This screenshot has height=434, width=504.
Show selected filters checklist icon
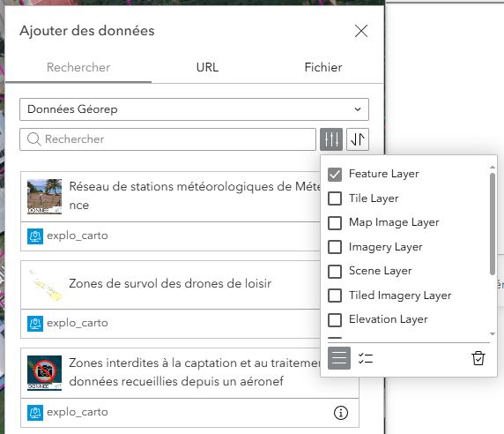pyautogui.click(x=366, y=358)
